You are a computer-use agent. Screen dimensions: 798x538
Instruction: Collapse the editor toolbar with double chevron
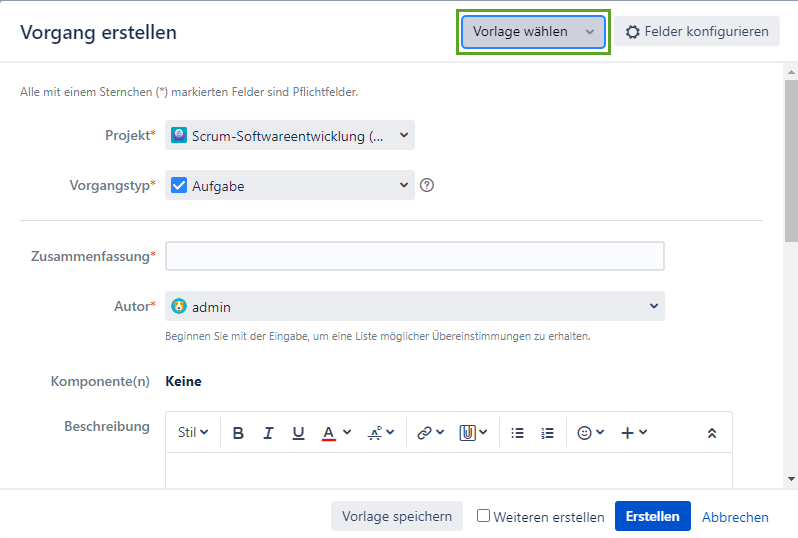712,433
